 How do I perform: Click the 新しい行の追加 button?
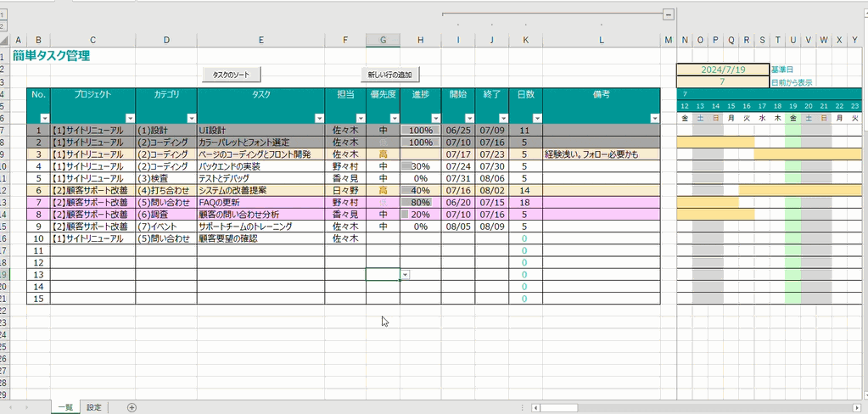tap(390, 75)
